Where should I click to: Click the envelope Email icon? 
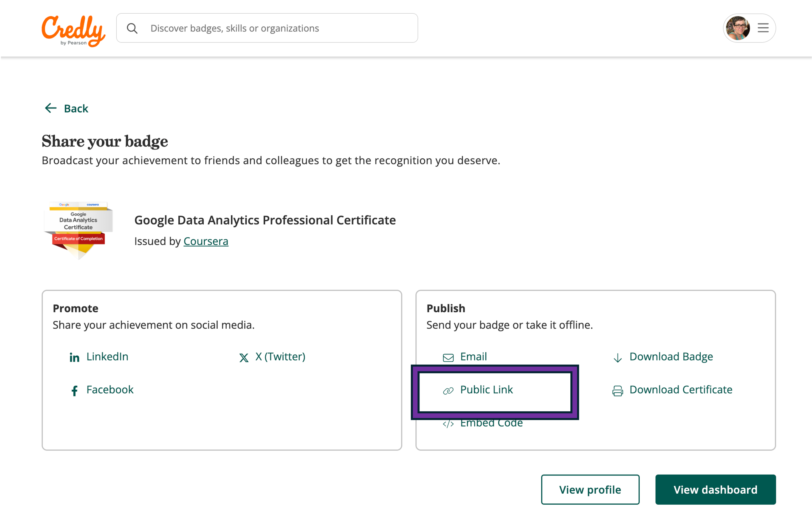(448, 358)
